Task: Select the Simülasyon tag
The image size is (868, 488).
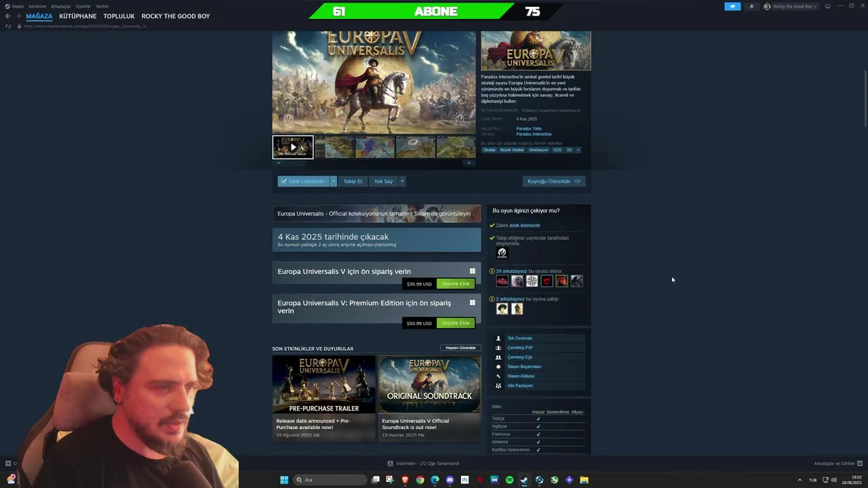Action: coord(538,150)
